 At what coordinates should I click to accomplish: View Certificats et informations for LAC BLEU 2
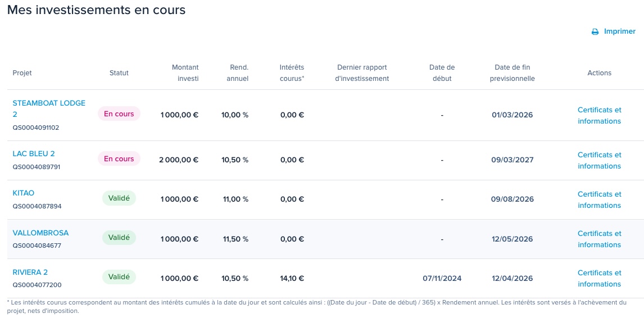(599, 160)
